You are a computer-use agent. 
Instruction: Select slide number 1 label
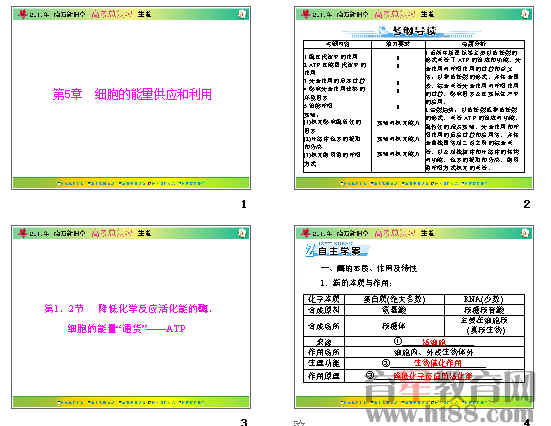(244, 204)
